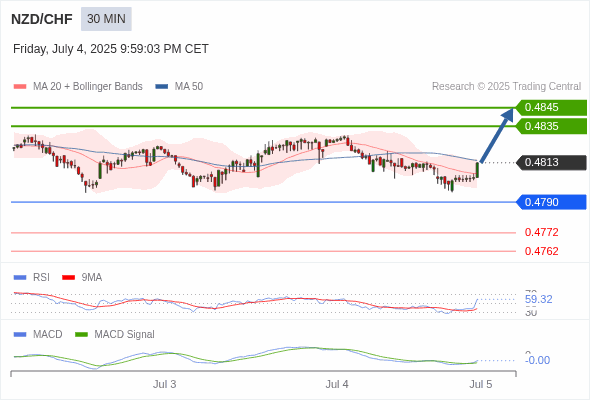Click the 30 MIN timeframe badge
The image size is (590, 400).
(106, 19)
